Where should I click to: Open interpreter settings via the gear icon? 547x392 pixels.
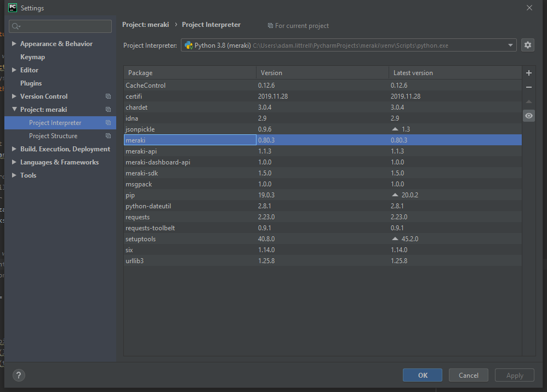(x=527, y=45)
